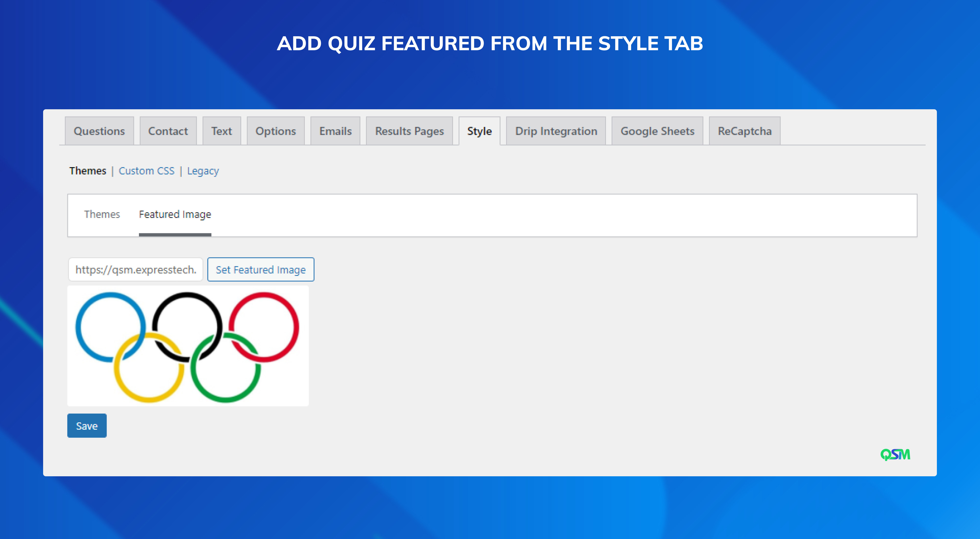Image resolution: width=980 pixels, height=539 pixels.
Task: Switch to the Themes tab in the white panel
Action: (x=102, y=214)
